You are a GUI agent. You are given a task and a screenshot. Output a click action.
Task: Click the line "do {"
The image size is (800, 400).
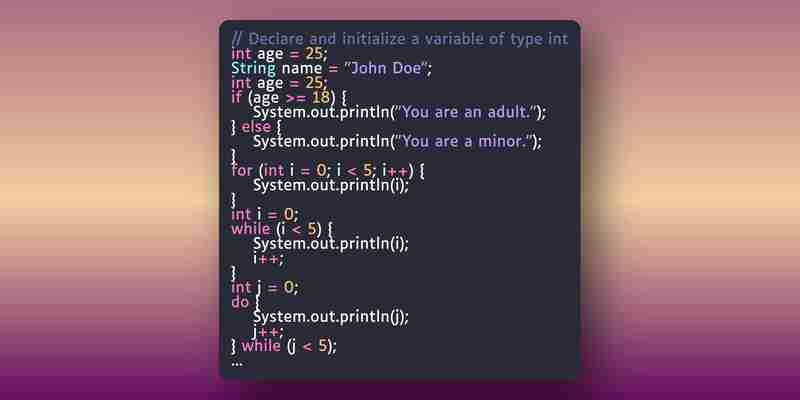pos(246,303)
